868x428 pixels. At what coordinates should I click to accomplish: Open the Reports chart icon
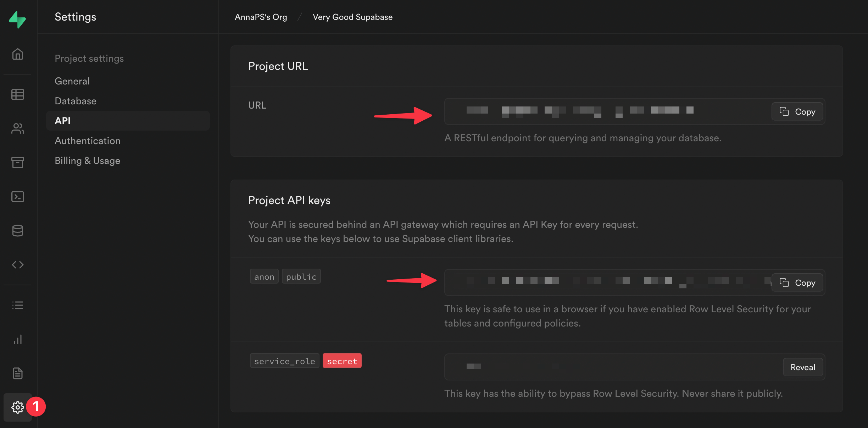coord(17,340)
